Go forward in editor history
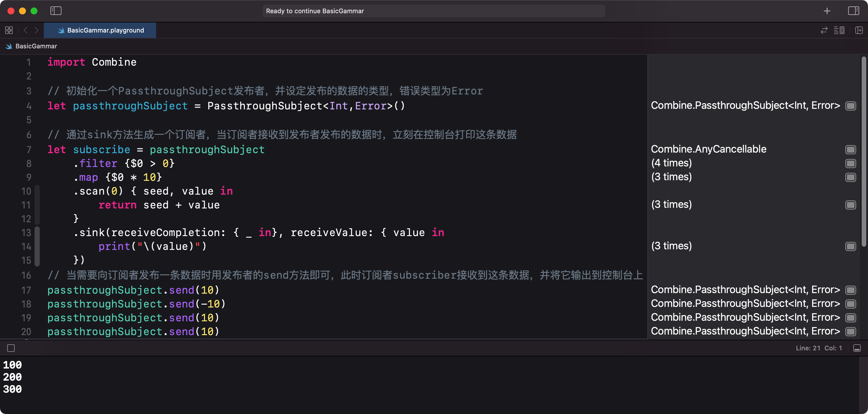 pos(36,30)
